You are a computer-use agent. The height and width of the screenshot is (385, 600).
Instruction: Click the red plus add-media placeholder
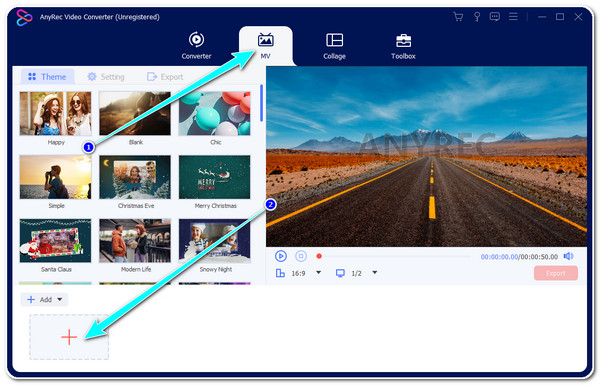point(69,337)
